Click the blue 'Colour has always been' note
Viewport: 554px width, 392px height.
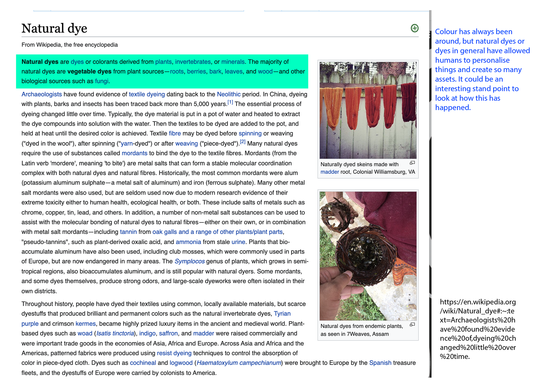click(x=482, y=69)
